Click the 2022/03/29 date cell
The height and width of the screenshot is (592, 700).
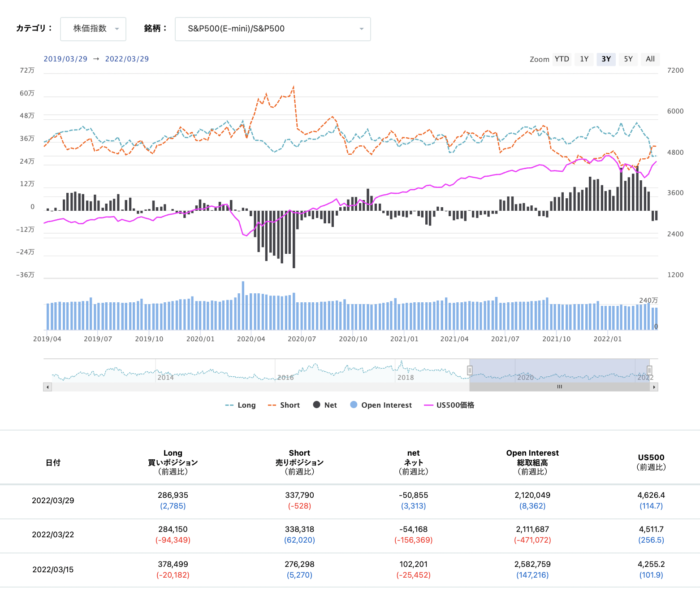click(x=53, y=501)
